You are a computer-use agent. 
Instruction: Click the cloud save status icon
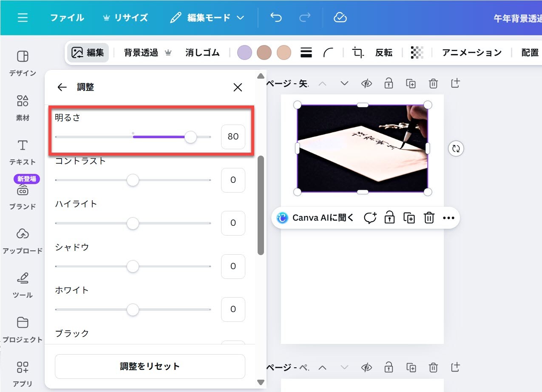(340, 18)
